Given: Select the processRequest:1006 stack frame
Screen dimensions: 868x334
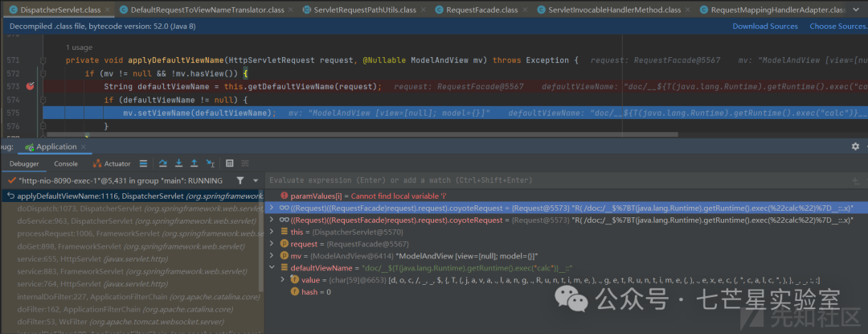Looking at the screenshot, I should click(x=132, y=233).
